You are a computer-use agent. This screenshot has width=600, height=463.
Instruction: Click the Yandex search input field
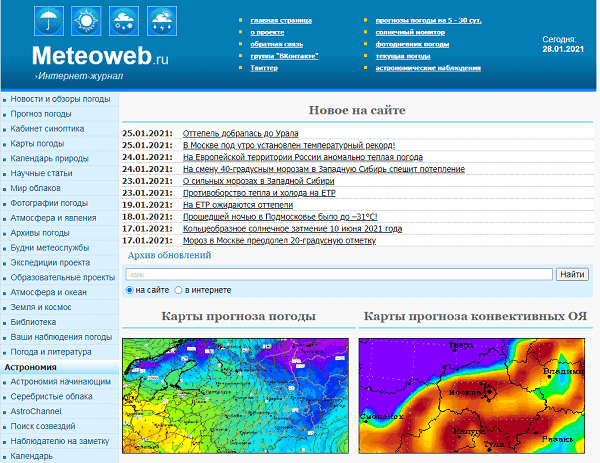pos(339,274)
